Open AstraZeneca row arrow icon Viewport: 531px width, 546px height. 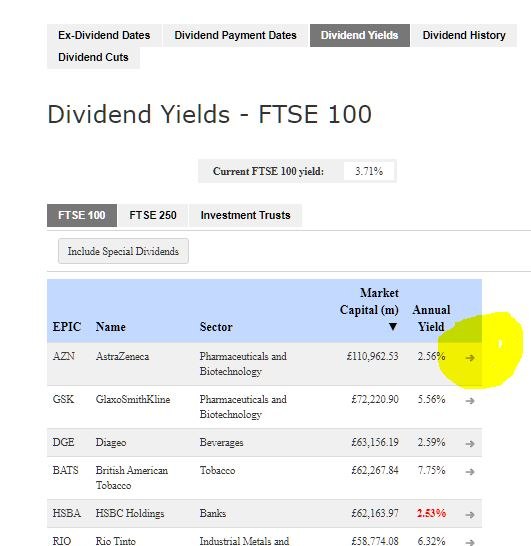pyautogui.click(x=470, y=358)
